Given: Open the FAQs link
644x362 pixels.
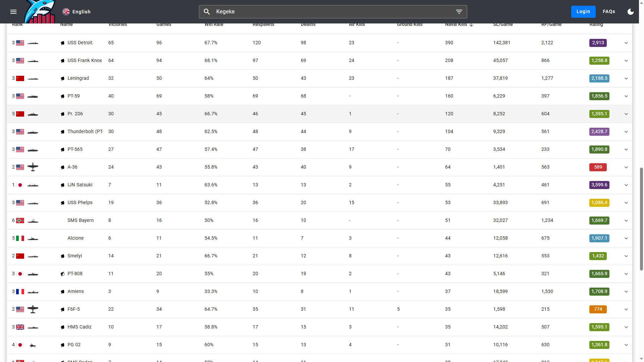Looking at the screenshot, I should click(609, 12).
